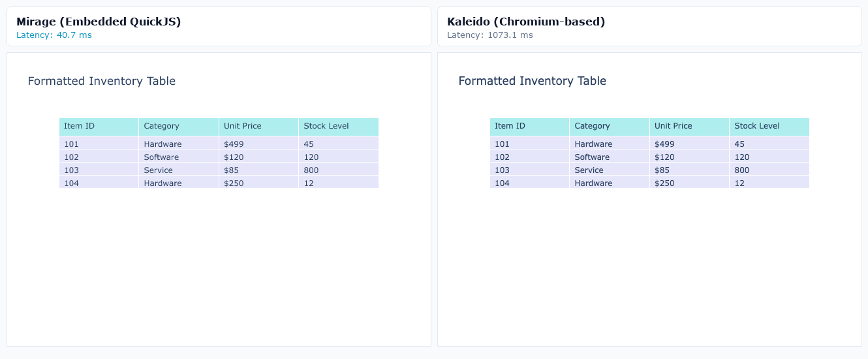The image size is (868, 359).
Task: Click Hardware cell in row 101 of Kaleido table
Action: [610, 143]
